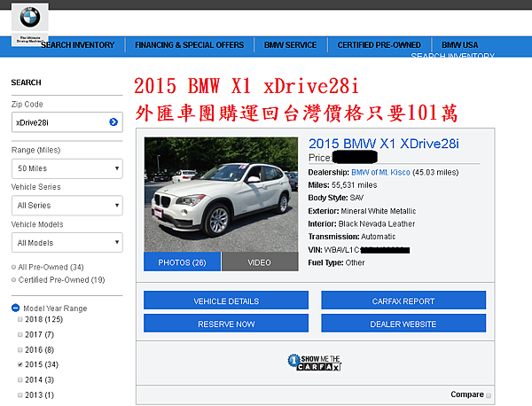The width and height of the screenshot is (532, 406).
Task: Click the SEARCH sidebar heading
Action: [26, 82]
